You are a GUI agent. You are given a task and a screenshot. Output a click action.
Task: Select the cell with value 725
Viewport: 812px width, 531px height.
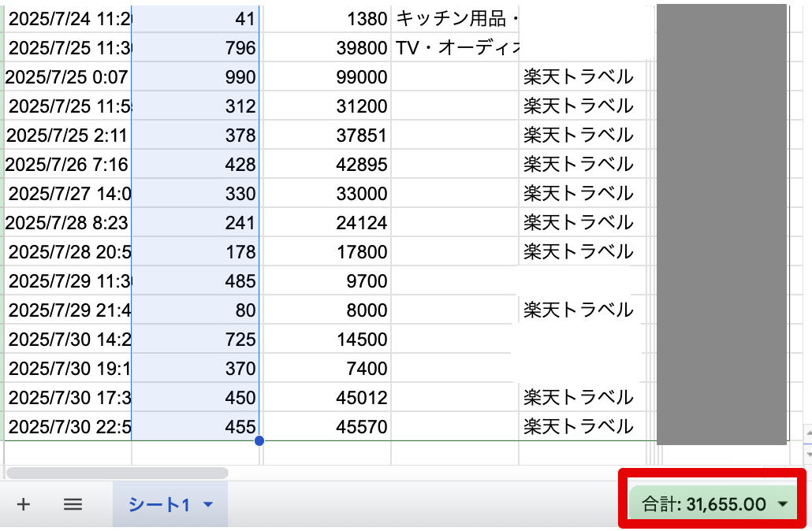(x=196, y=340)
